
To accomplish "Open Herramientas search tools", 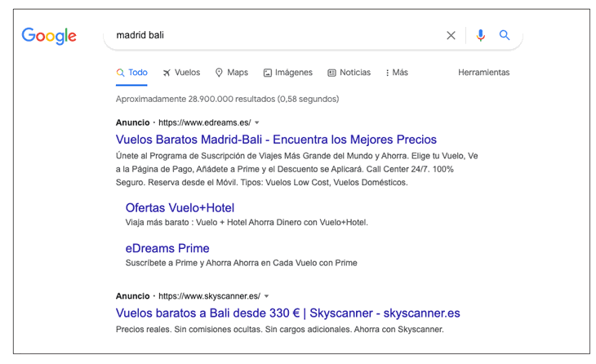I will click(484, 73).
